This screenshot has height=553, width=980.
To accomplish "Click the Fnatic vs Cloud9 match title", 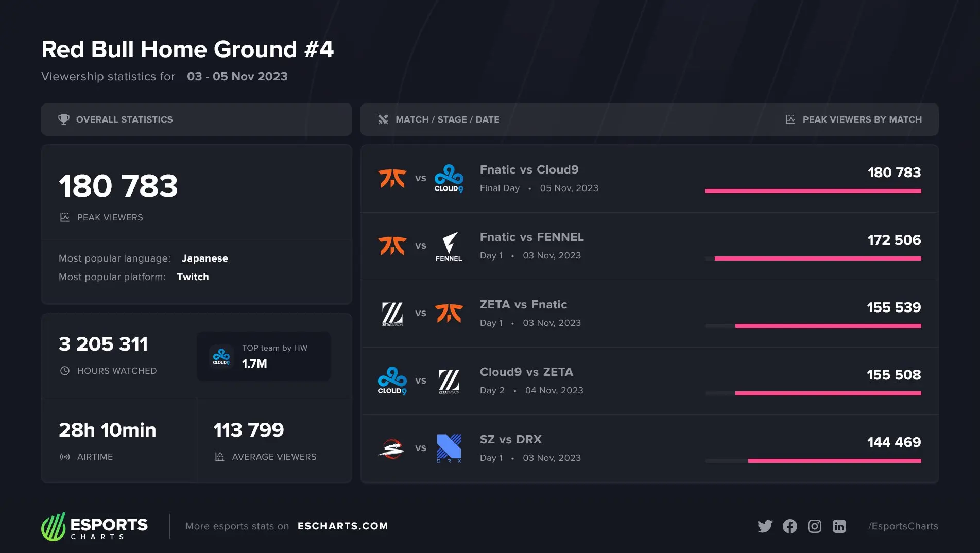I will coord(529,169).
